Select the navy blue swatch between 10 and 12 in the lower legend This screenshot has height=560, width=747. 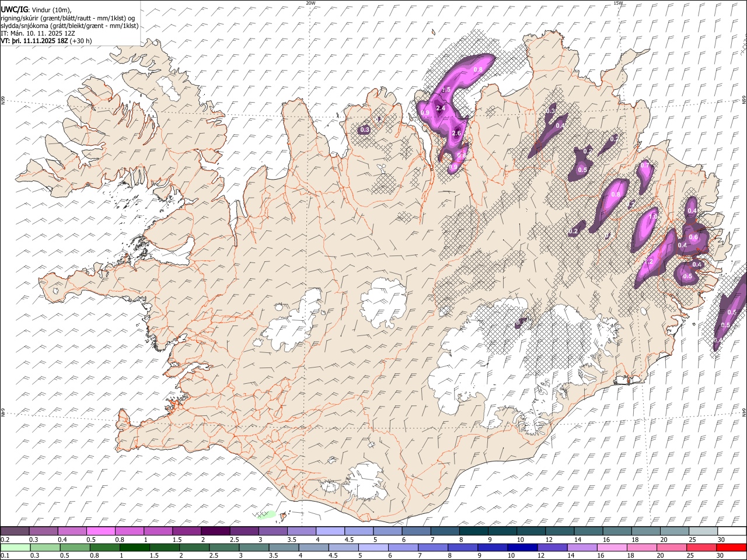coord(522,547)
